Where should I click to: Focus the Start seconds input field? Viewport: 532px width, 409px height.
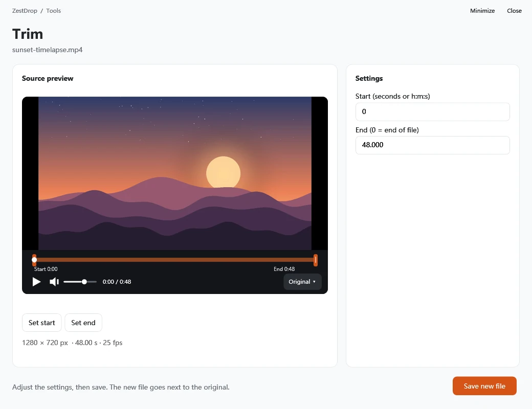[x=433, y=111]
